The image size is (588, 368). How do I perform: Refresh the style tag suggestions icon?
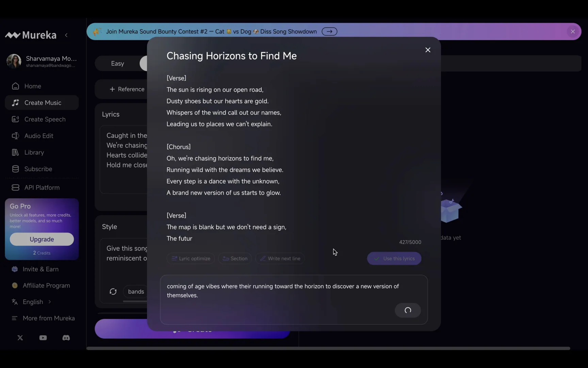113,292
